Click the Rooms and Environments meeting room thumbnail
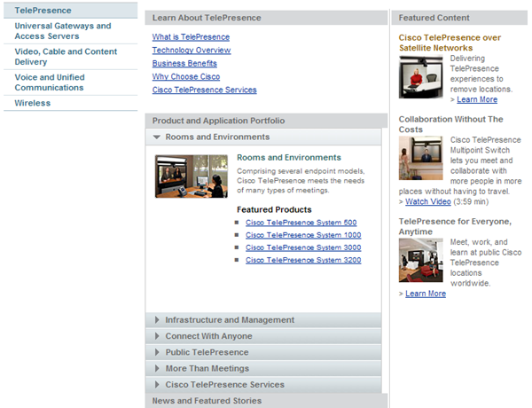The width and height of the screenshot is (532, 408). (x=192, y=177)
